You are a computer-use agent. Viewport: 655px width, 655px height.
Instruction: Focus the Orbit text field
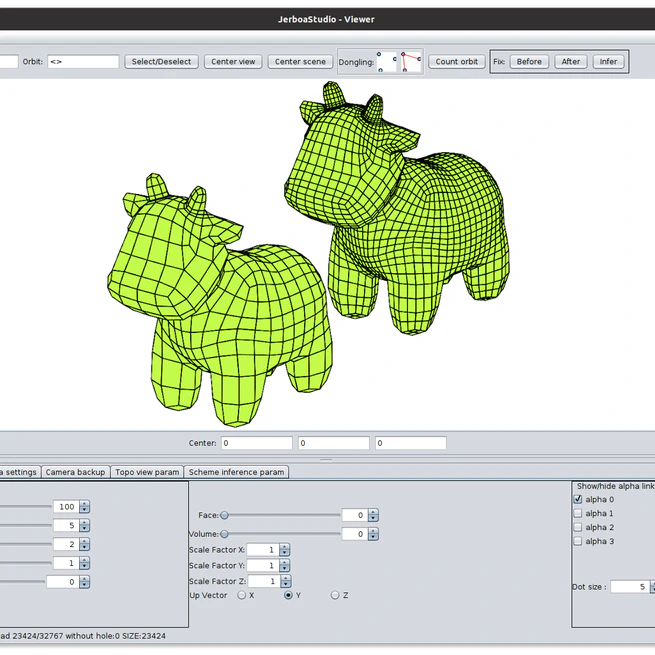[x=83, y=61]
